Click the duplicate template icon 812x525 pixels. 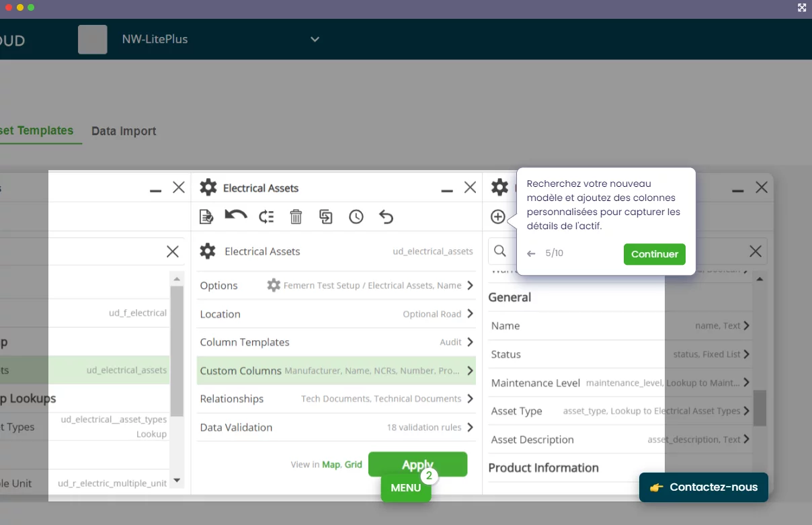(326, 216)
